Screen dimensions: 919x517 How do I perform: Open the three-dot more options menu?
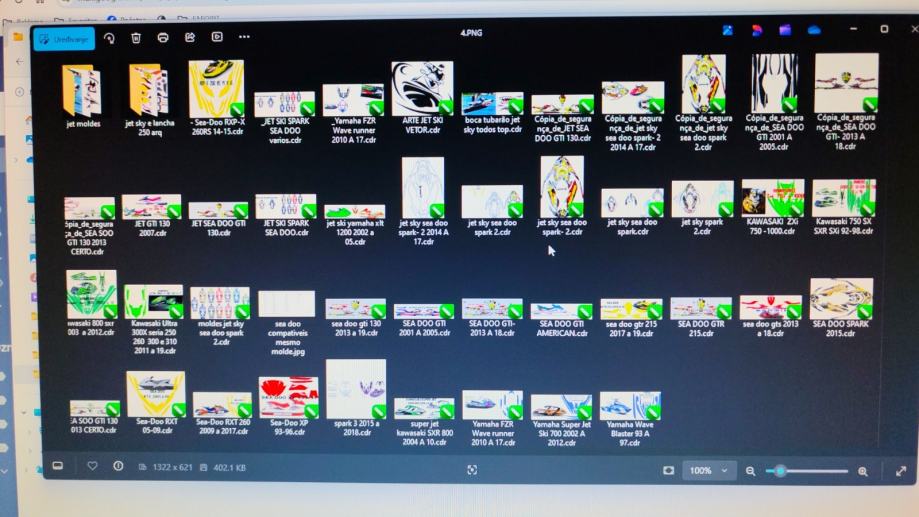[244, 36]
